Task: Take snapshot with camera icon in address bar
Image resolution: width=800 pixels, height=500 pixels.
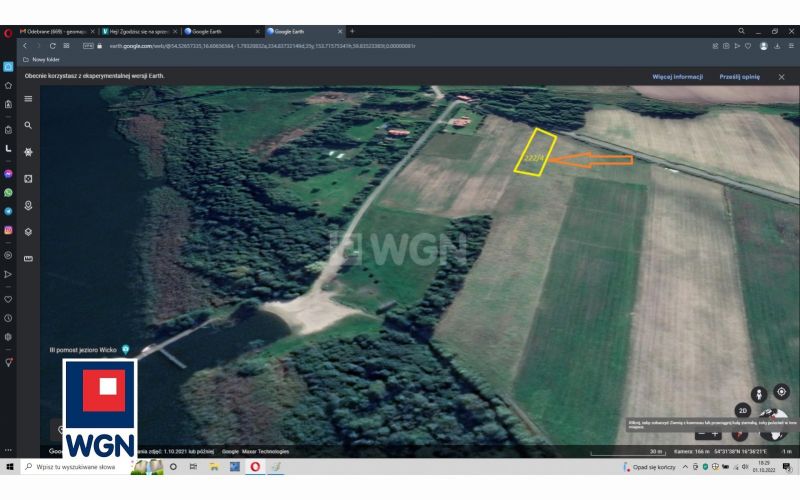Action: coord(726,46)
